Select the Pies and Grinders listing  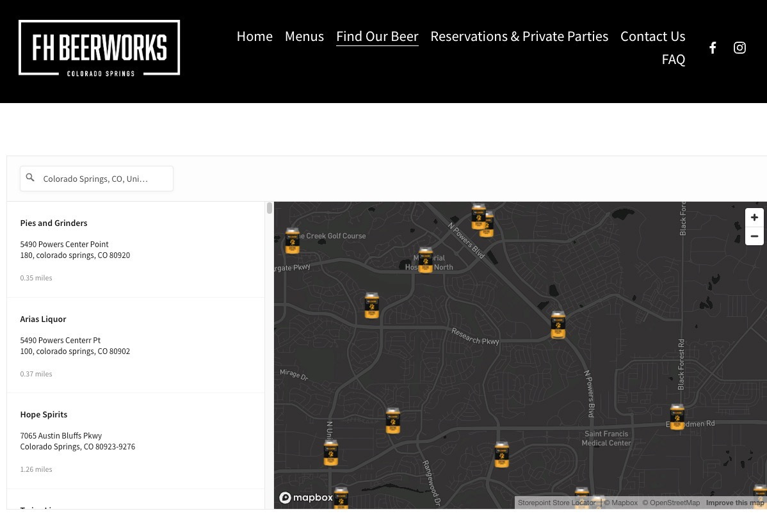[136, 250]
